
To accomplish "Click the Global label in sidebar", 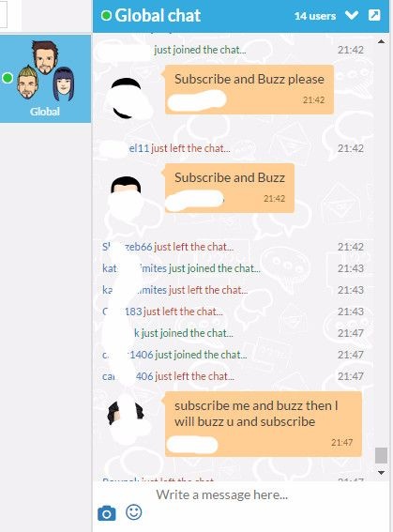I will click(45, 112).
